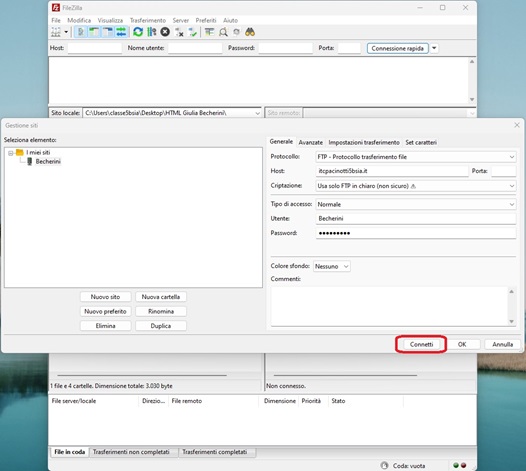The width and height of the screenshot is (526, 471).
Task: Open the Criptazione dropdown
Action: (416, 186)
